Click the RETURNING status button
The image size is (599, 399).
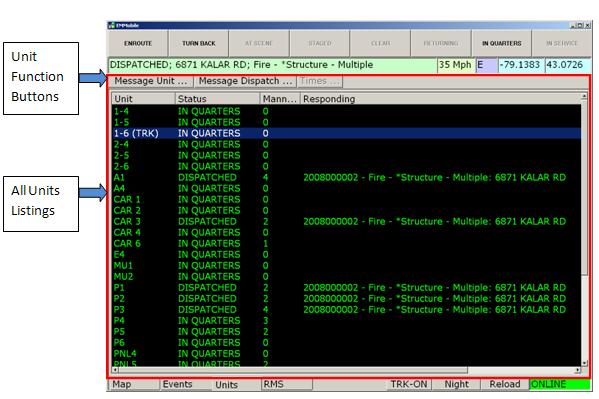[441, 43]
